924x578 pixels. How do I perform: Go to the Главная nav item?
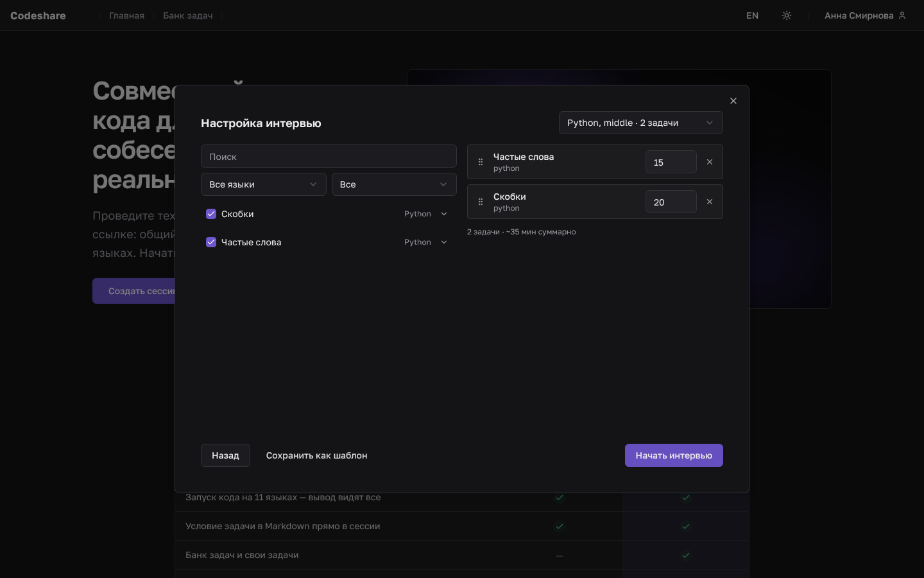126,15
